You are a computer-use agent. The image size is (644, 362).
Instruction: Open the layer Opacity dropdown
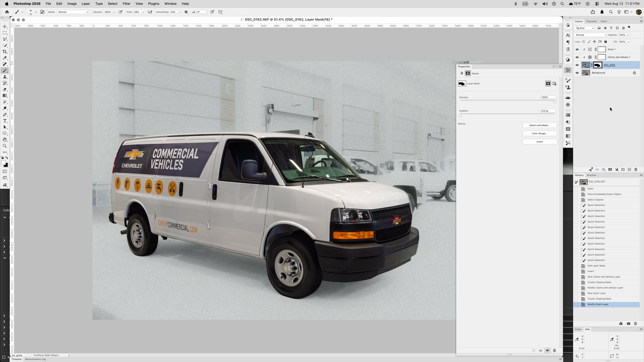[628, 35]
